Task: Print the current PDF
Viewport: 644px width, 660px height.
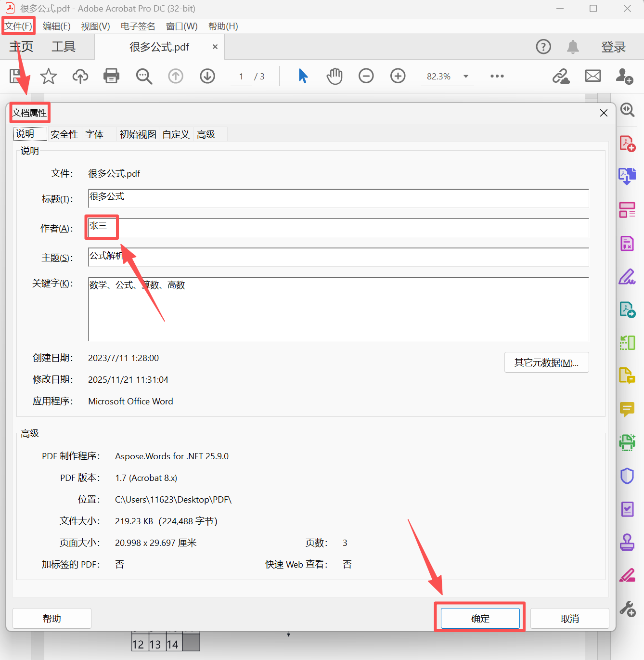Action: pos(111,76)
